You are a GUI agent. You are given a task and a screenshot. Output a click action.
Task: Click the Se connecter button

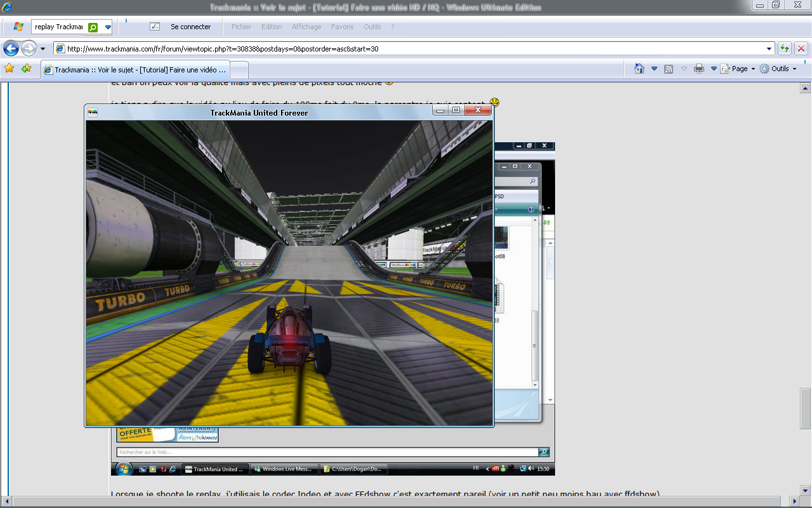coord(191,27)
